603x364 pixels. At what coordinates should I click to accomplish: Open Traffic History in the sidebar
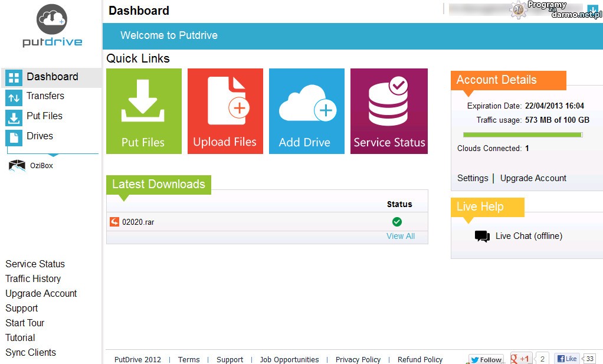33,278
